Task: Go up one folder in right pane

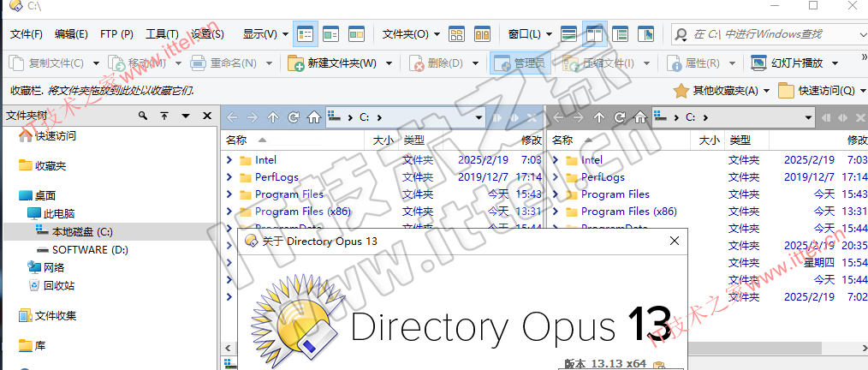Action: [599, 117]
